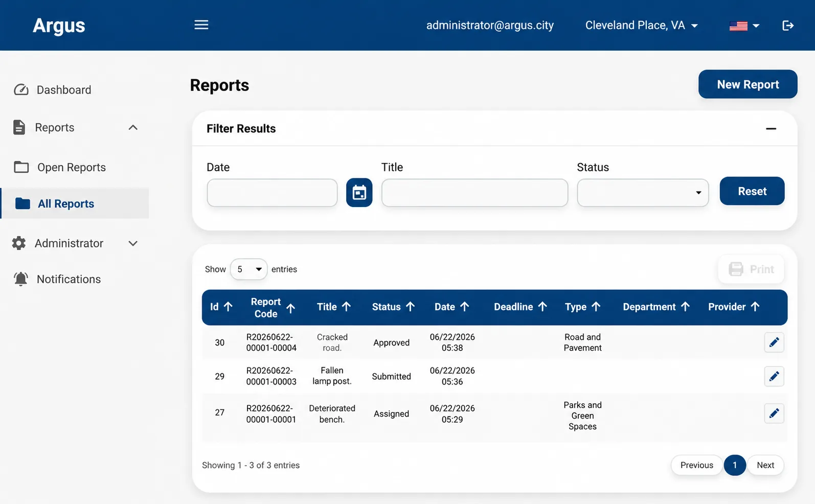Focus the Date filter input field
Viewport: 815px width, 504px height.
click(x=272, y=193)
